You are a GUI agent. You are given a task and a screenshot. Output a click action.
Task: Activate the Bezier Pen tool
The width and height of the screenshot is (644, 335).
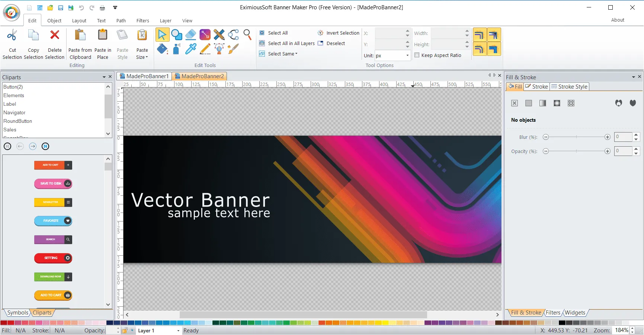point(219,49)
